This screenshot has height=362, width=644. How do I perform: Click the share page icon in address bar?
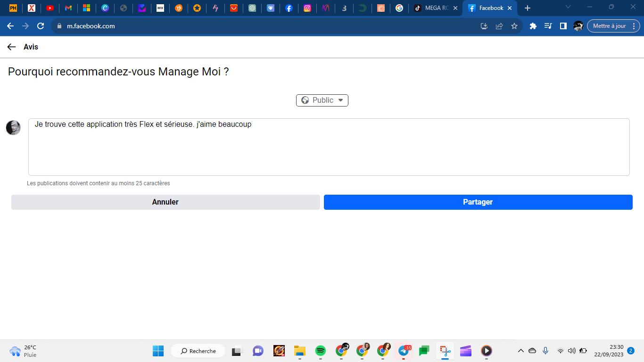click(x=499, y=26)
